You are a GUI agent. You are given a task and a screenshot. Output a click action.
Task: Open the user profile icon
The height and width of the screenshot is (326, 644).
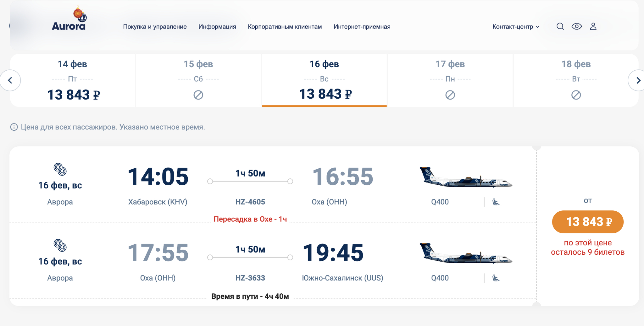(x=593, y=26)
